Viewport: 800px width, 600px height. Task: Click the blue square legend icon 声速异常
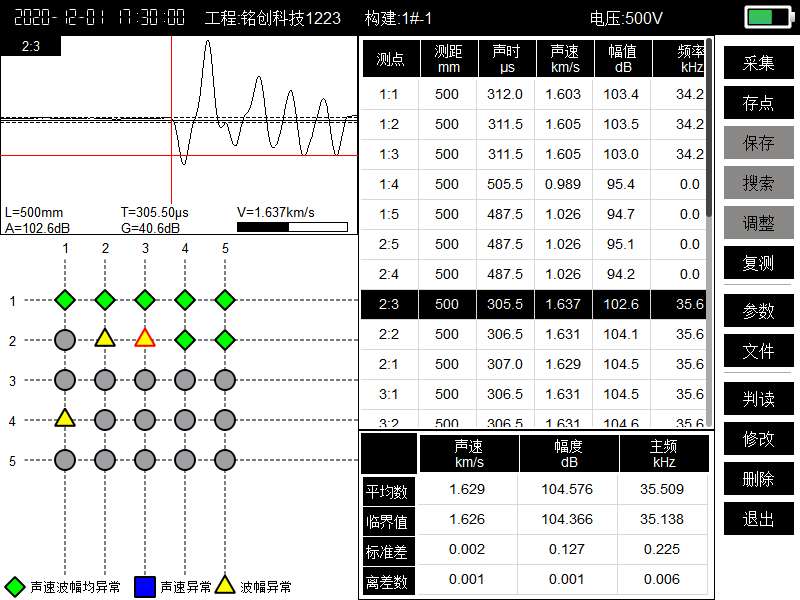(145, 587)
